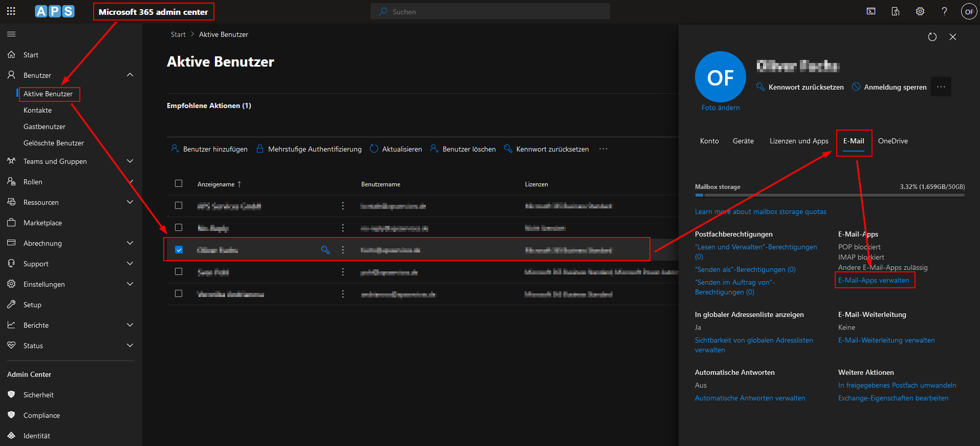Click the settings gear icon in header

920,11
